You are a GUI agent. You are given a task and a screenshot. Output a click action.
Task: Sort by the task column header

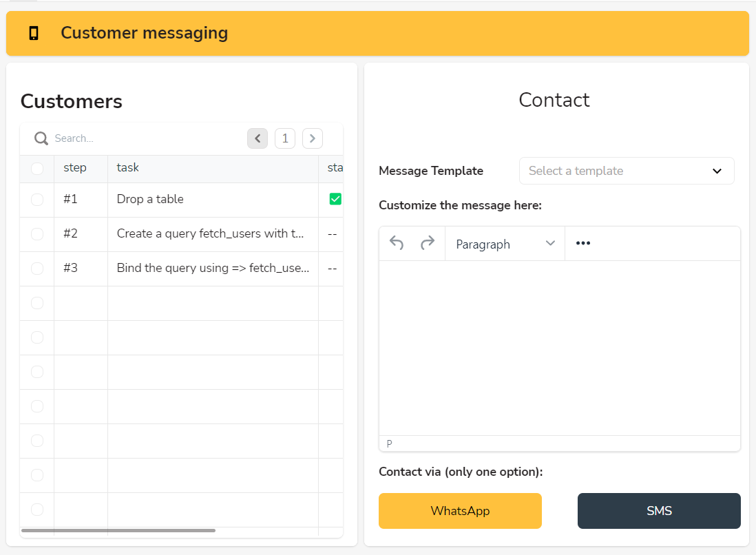[x=128, y=167]
